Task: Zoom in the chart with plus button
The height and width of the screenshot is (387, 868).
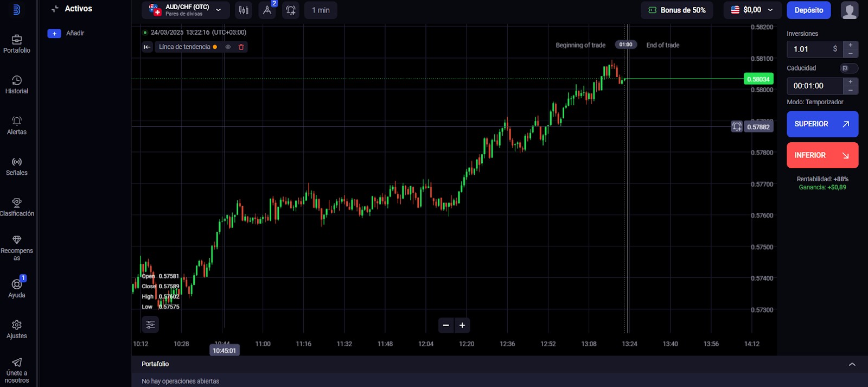Action: click(x=462, y=325)
